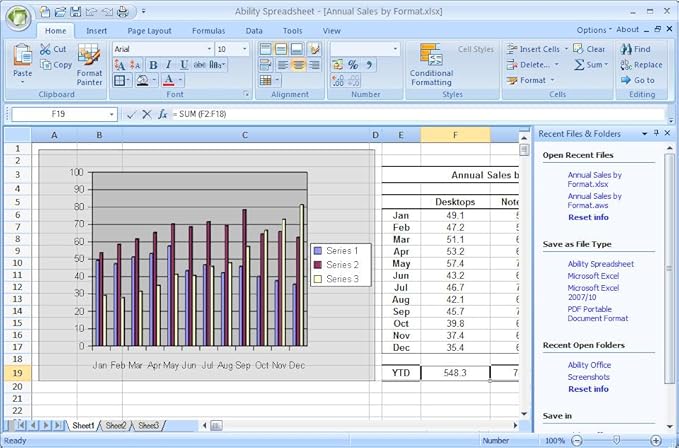Select the YTD total cell 548.3
This screenshot has height=448, width=679.
(x=455, y=372)
